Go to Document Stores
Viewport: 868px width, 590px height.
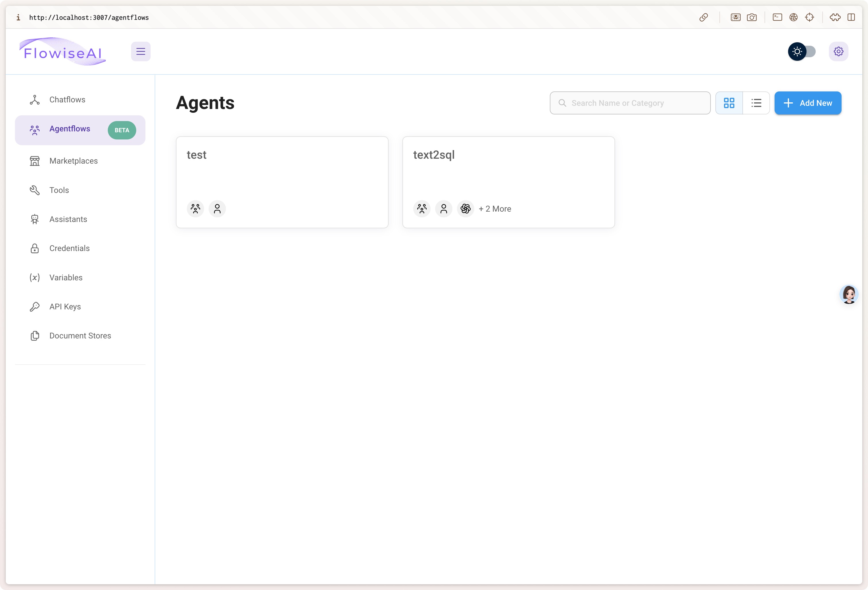pyautogui.click(x=80, y=336)
